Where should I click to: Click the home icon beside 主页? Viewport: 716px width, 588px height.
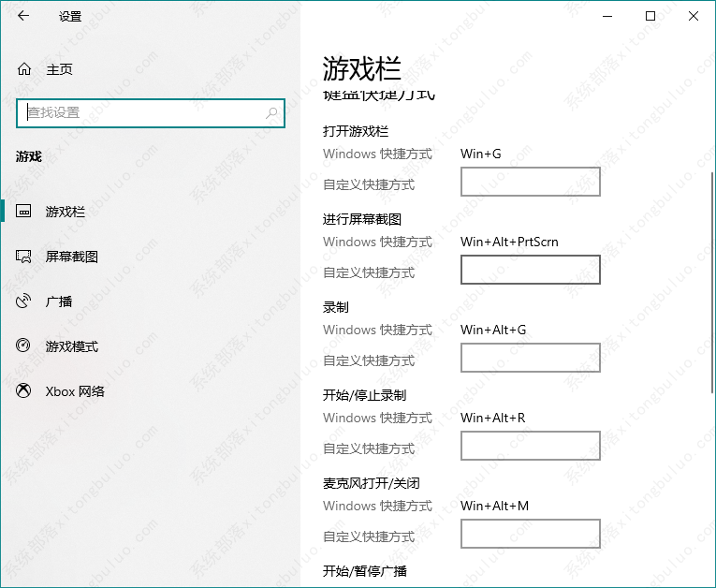(x=24, y=69)
